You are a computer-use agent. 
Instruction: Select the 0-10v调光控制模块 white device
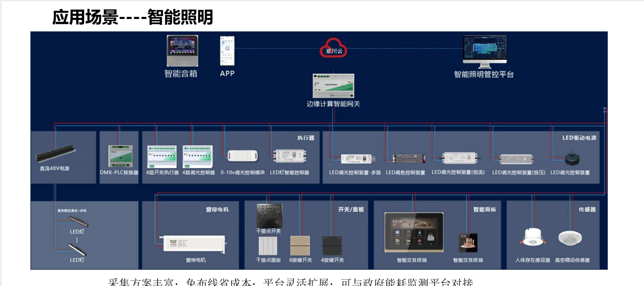tap(242, 156)
